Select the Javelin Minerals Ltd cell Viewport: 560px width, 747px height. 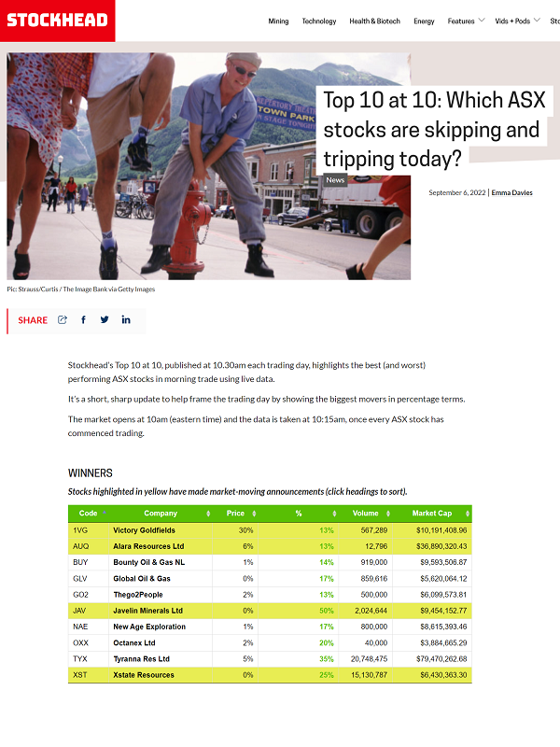coord(161,611)
